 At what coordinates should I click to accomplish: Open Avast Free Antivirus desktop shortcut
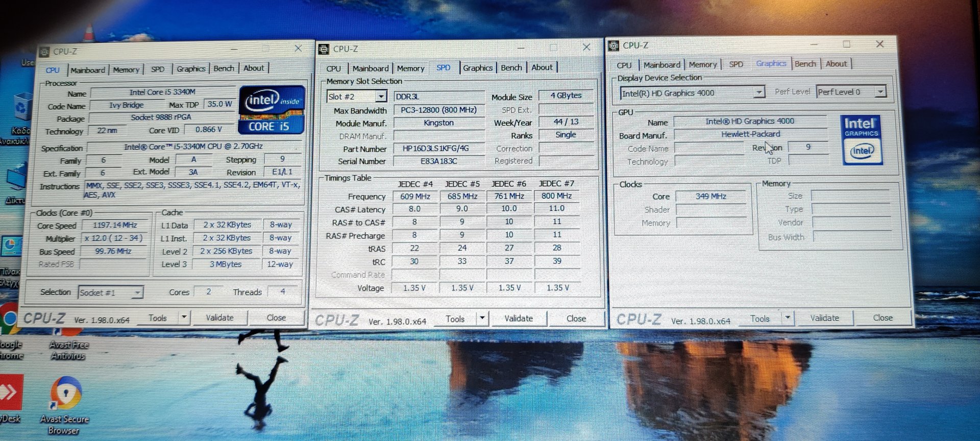click(x=68, y=345)
